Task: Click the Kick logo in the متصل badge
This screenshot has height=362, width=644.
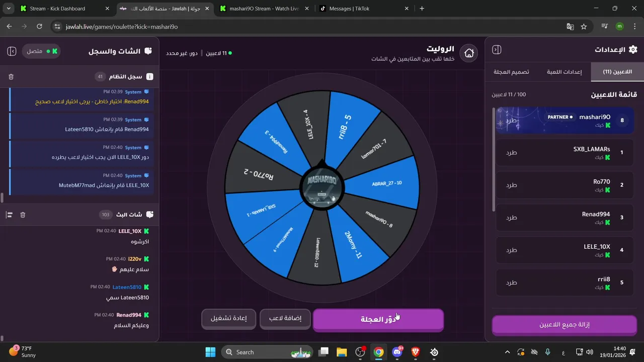Action: (x=54, y=51)
